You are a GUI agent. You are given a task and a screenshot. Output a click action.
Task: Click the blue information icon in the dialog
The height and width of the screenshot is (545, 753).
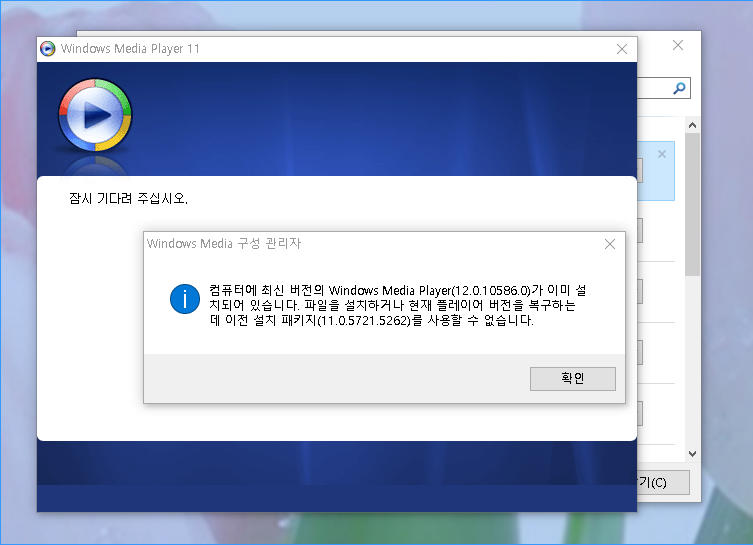[x=185, y=299]
